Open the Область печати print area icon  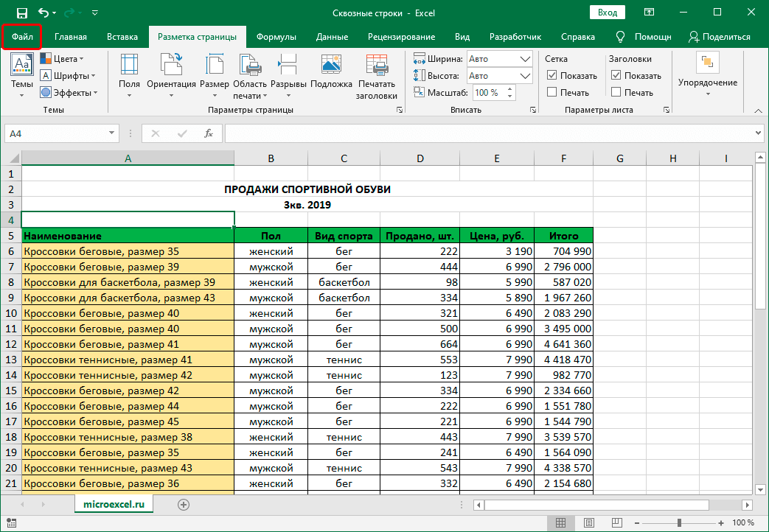point(250,69)
